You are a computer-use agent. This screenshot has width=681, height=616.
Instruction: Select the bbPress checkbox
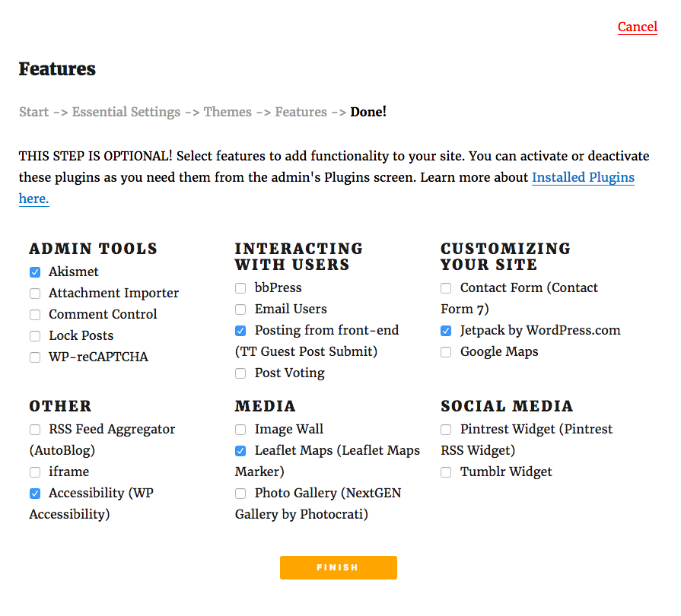[x=240, y=288]
